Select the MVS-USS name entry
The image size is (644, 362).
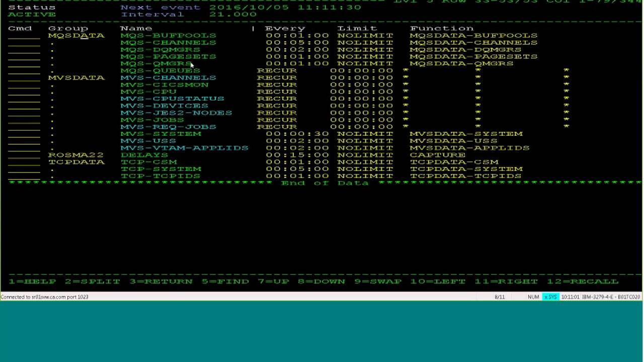[148, 141]
